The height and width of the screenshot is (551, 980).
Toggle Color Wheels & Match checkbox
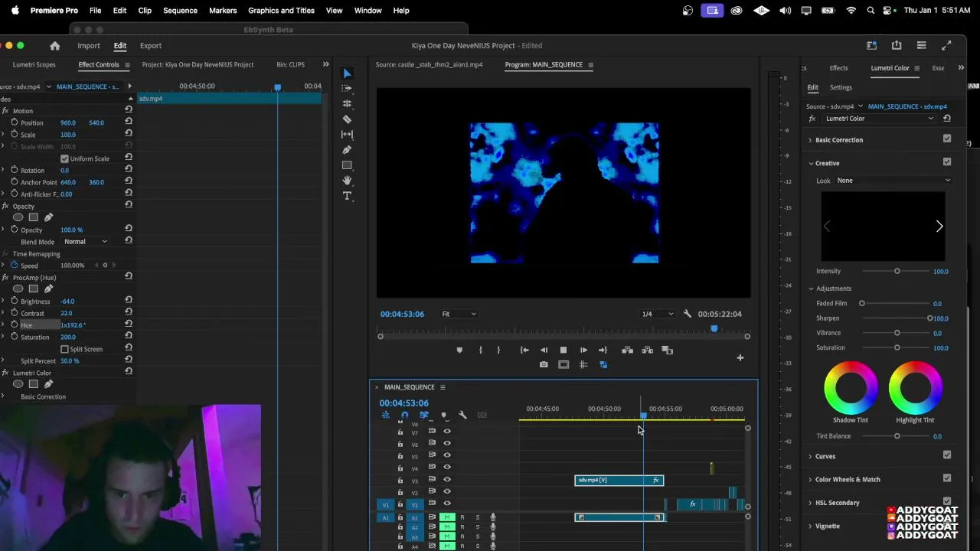(x=947, y=478)
